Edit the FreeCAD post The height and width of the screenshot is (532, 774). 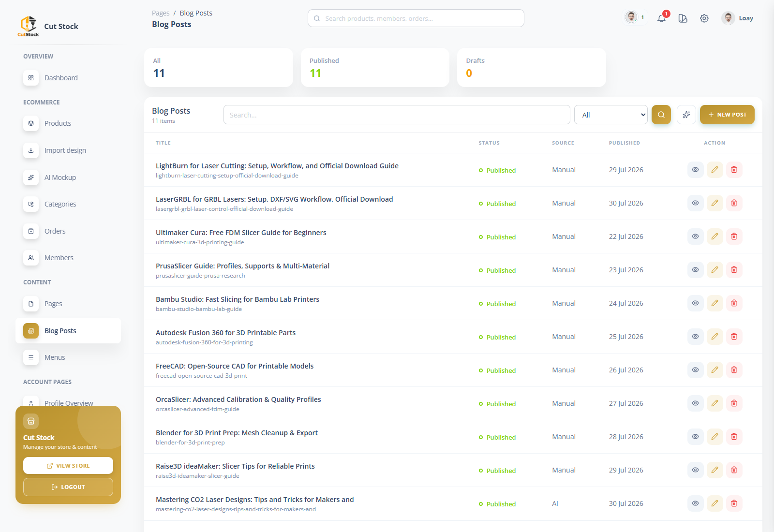715,370
